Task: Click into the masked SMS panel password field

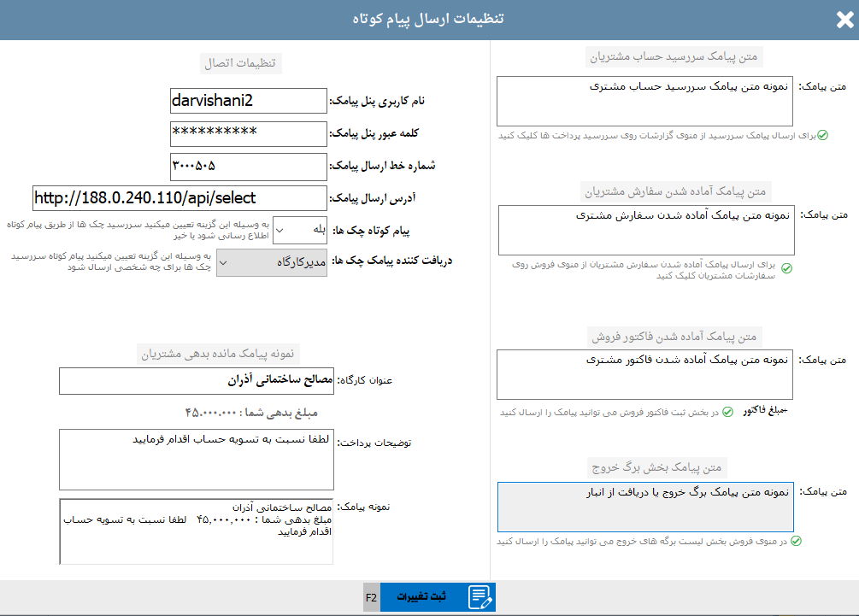Action: pyautogui.click(x=249, y=133)
